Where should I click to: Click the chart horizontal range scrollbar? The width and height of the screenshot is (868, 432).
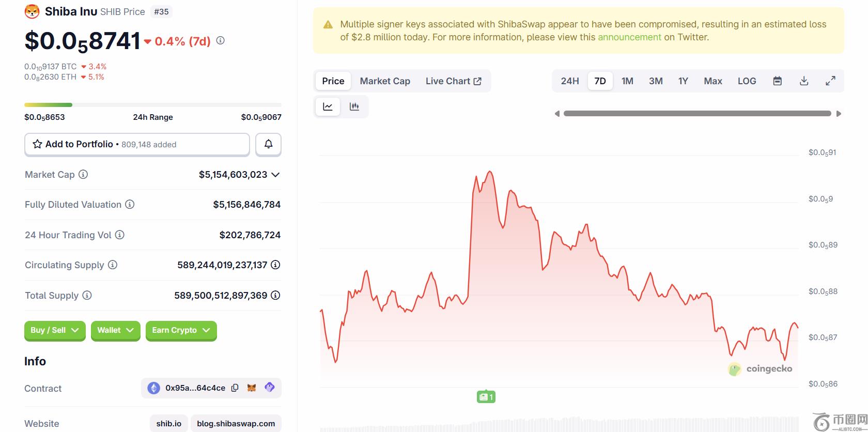(697, 114)
